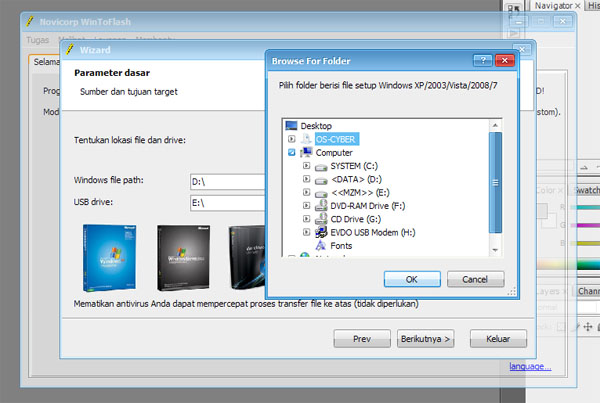Click folder tree scrollbar down arrow

pyautogui.click(x=495, y=250)
